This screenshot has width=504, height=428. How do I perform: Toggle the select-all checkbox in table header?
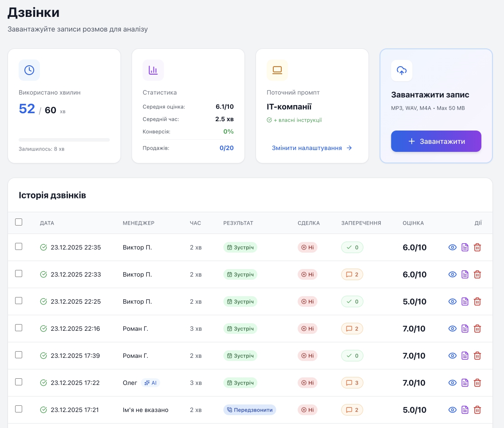coord(19,222)
